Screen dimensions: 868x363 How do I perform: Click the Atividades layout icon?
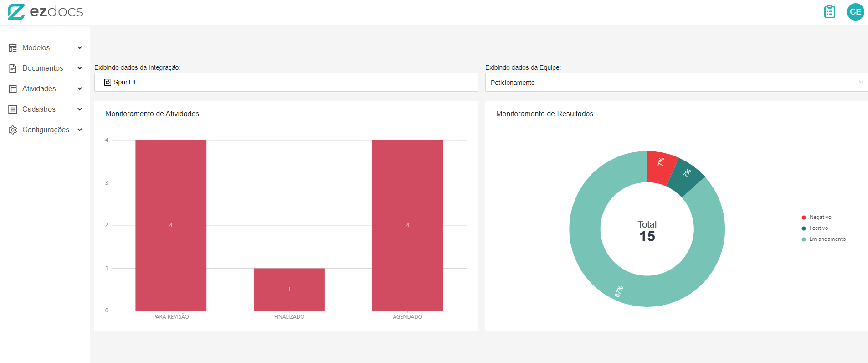pyautogui.click(x=13, y=89)
